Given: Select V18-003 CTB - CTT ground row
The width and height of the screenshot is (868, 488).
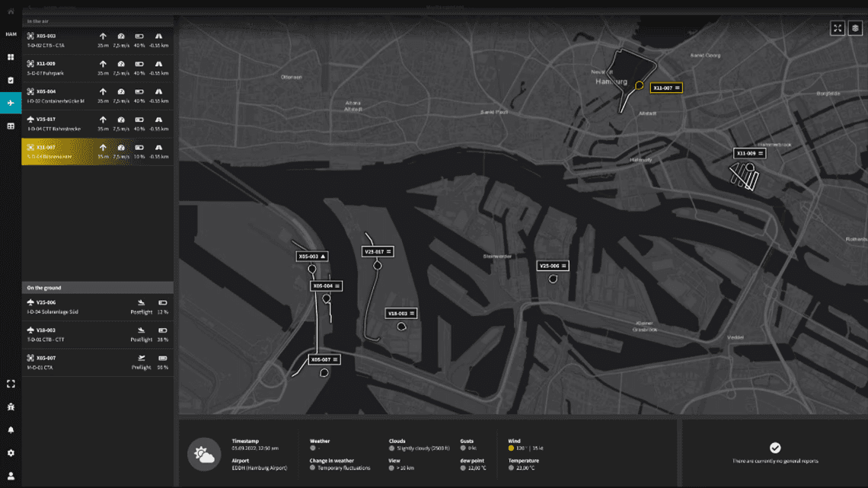Looking at the screenshot, I should [97, 335].
